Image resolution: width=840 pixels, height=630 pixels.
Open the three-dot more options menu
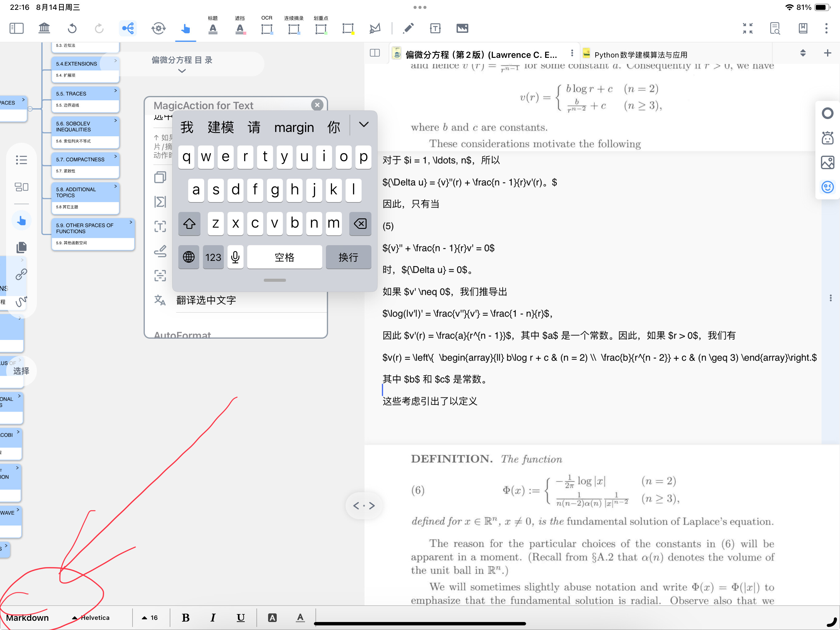point(826,28)
